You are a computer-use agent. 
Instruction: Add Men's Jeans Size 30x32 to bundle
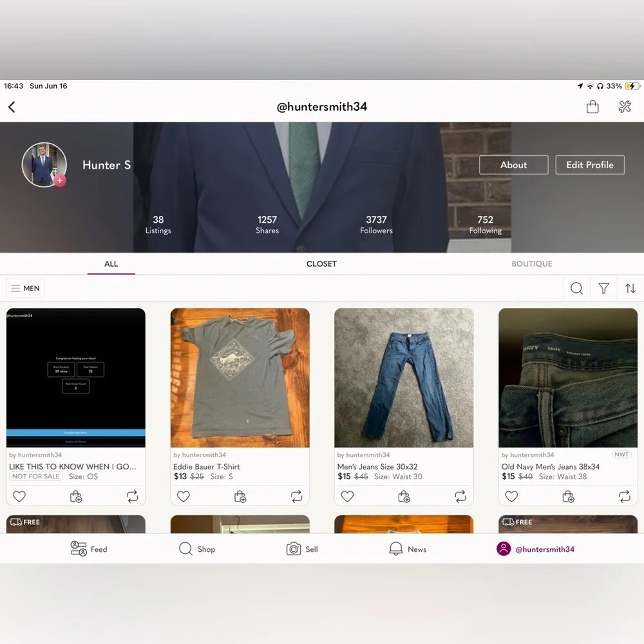click(404, 497)
